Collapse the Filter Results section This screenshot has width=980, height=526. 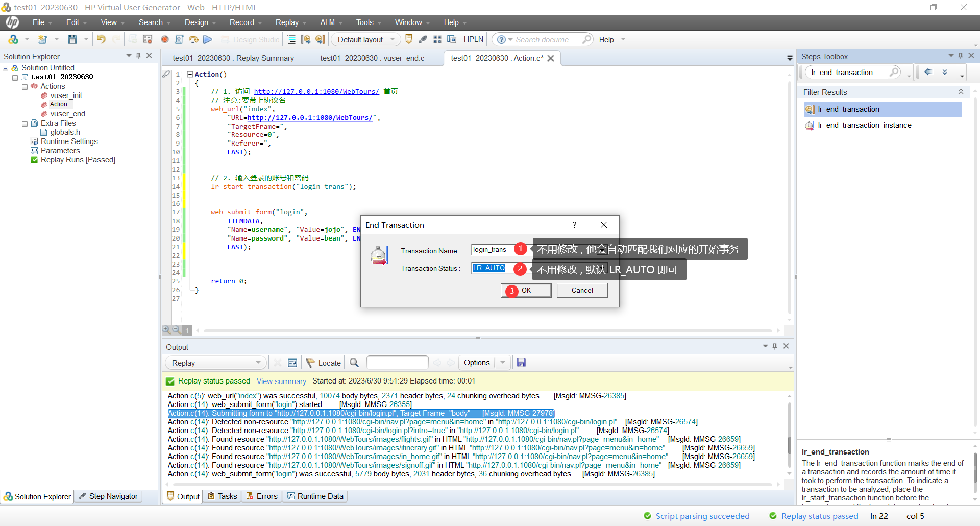961,92
